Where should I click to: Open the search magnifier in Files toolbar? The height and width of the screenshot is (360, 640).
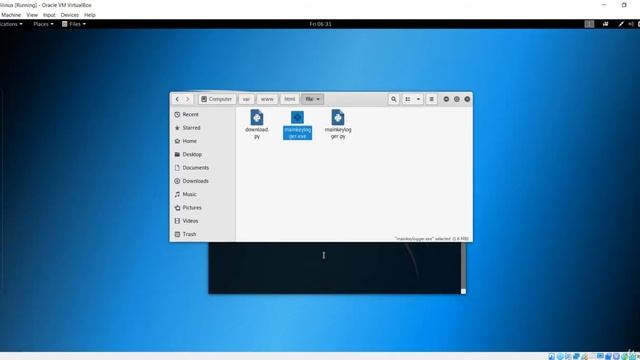[x=393, y=99]
